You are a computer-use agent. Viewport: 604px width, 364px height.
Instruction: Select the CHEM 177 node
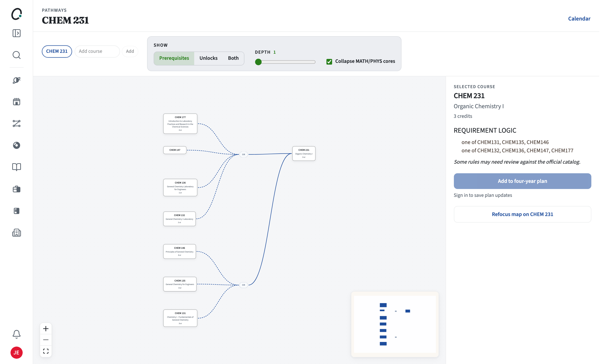click(180, 124)
